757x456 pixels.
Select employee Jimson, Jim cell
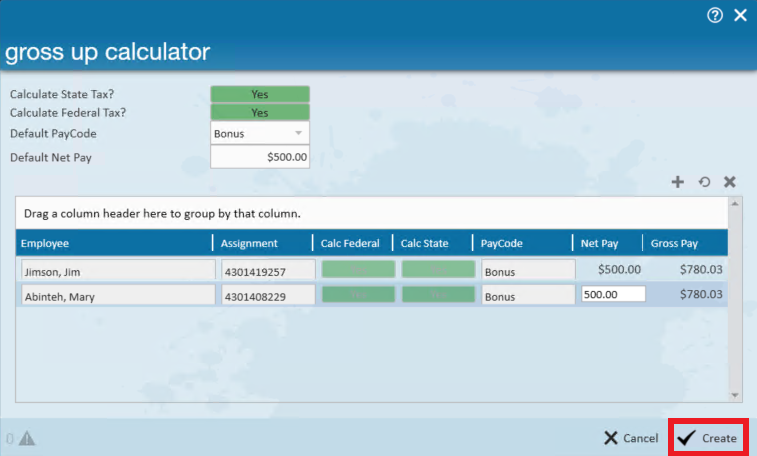(x=118, y=271)
